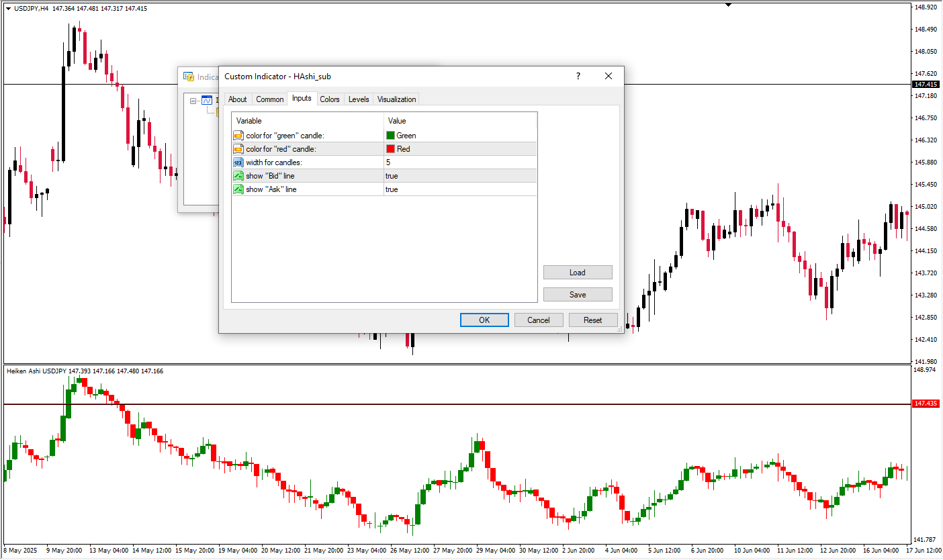Click the color-type icon beside the red candle variable
Image resolution: width=943 pixels, height=560 pixels.
(238, 149)
